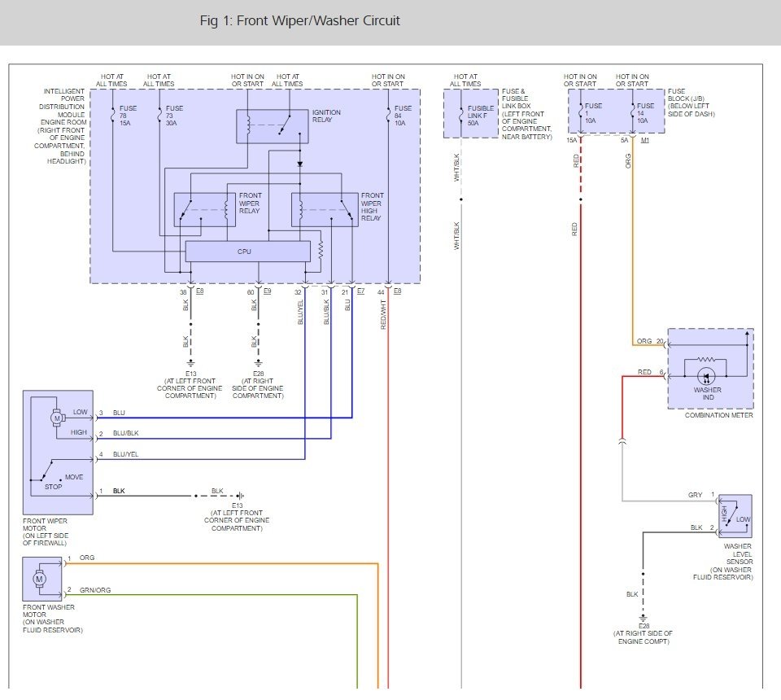The width and height of the screenshot is (781, 700).
Task: Click the front wiper high relay symbol box
Action: tap(325, 210)
